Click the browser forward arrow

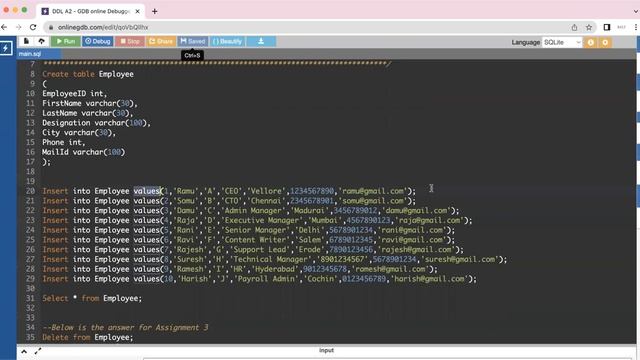[19, 27]
